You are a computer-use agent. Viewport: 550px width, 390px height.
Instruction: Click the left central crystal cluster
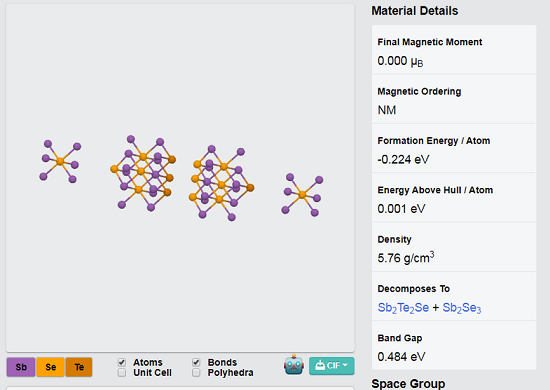point(143,173)
